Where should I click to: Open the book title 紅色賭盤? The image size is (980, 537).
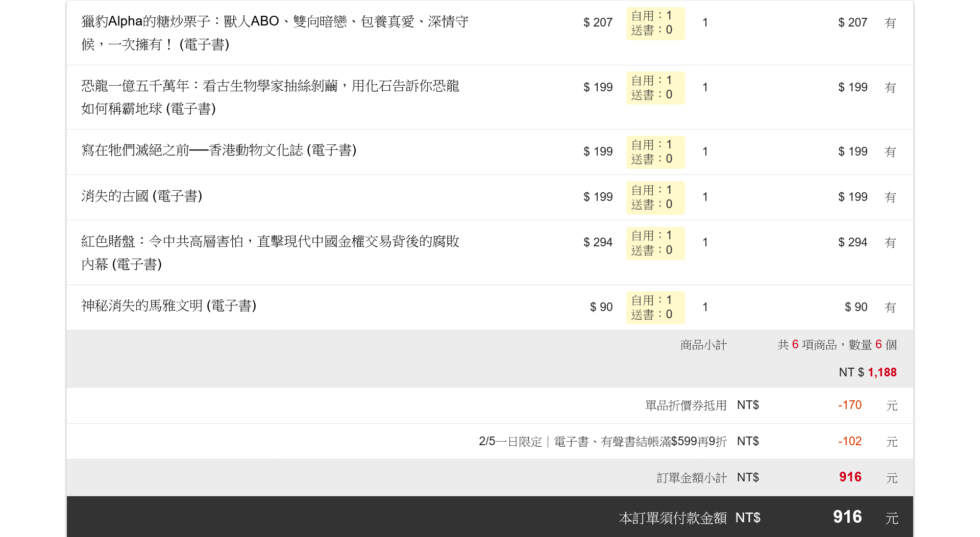(x=270, y=253)
